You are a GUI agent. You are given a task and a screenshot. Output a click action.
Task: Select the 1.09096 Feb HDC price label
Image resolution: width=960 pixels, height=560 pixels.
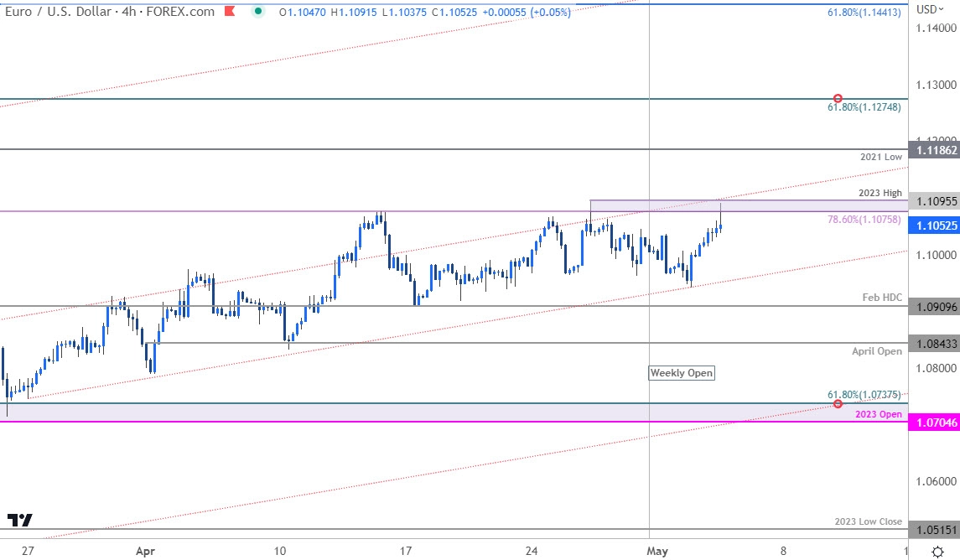[x=934, y=307]
